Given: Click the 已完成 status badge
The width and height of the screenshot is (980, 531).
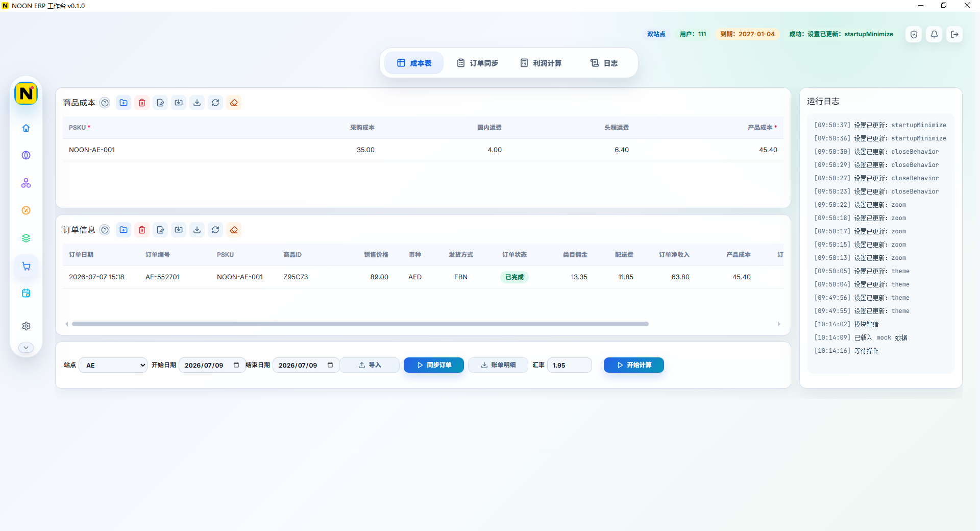Looking at the screenshot, I should 514,277.
